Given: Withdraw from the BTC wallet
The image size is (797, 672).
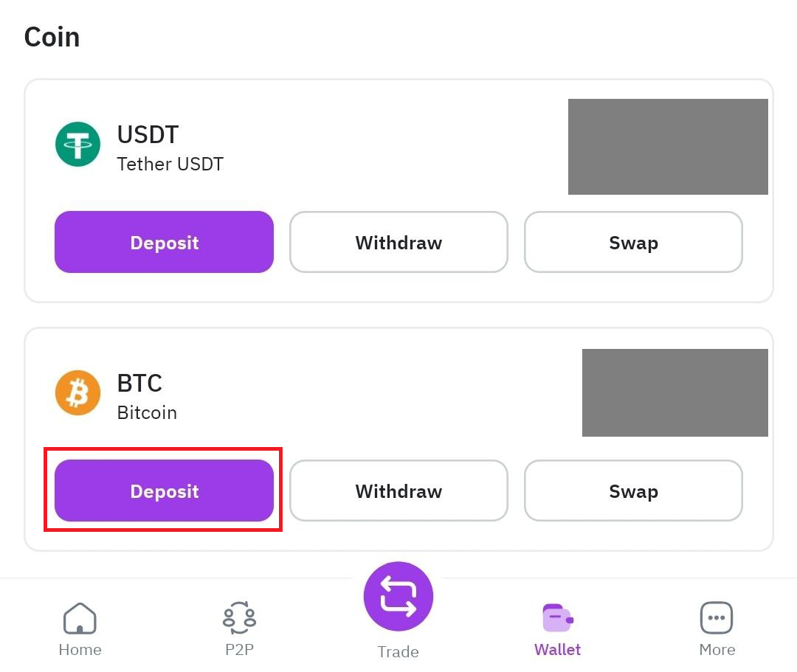Looking at the screenshot, I should (x=398, y=491).
